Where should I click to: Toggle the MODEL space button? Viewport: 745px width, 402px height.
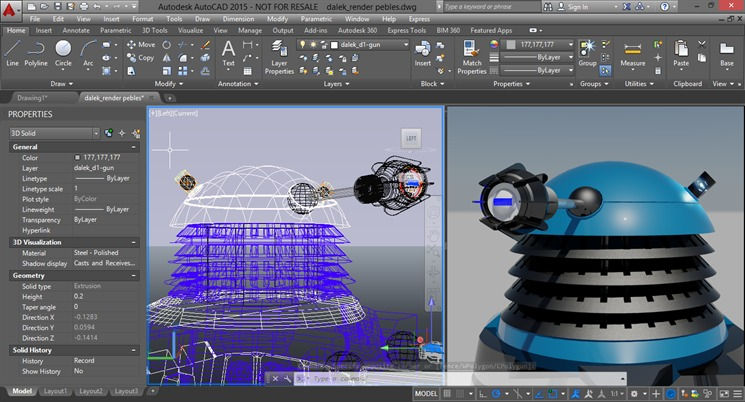pyautogui.click(x=426, y=393)
